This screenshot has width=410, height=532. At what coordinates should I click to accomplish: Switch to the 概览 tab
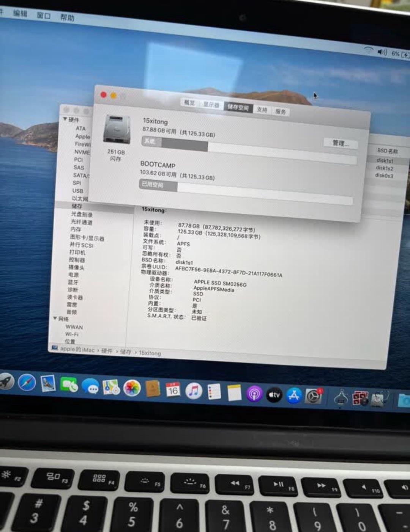coord(189,103)
